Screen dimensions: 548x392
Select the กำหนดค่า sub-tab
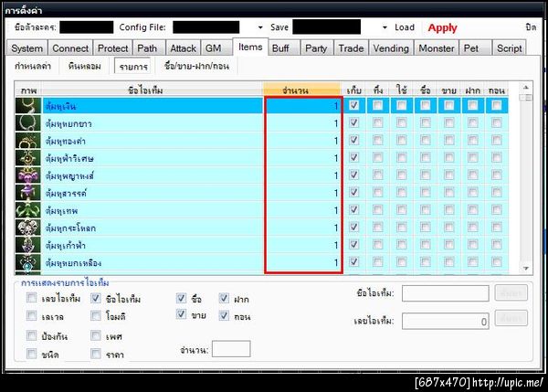pyautogui.click(x=33, y=66)
